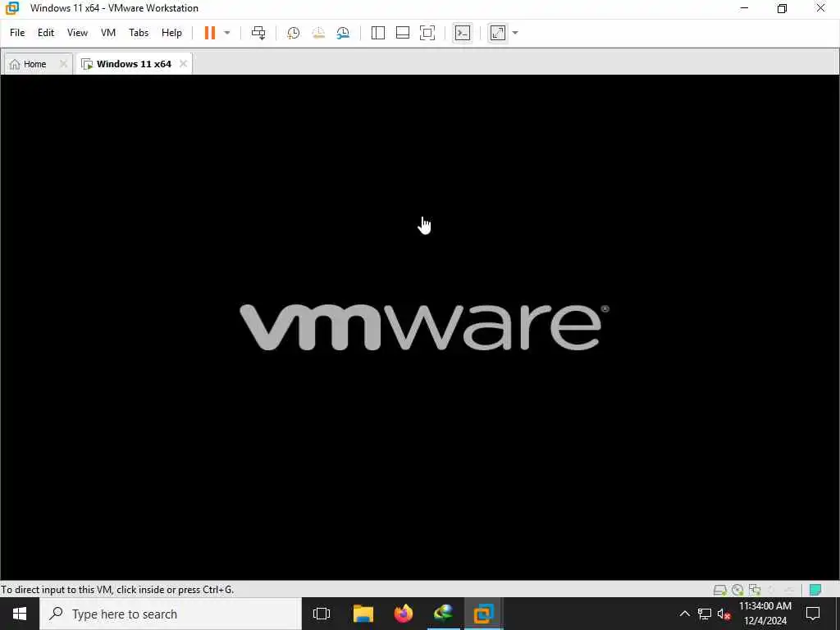The height and width of the screenshot is (630, 840).
Task: Open File Explorer from the taskbar
Action: (x=363, y=614)
